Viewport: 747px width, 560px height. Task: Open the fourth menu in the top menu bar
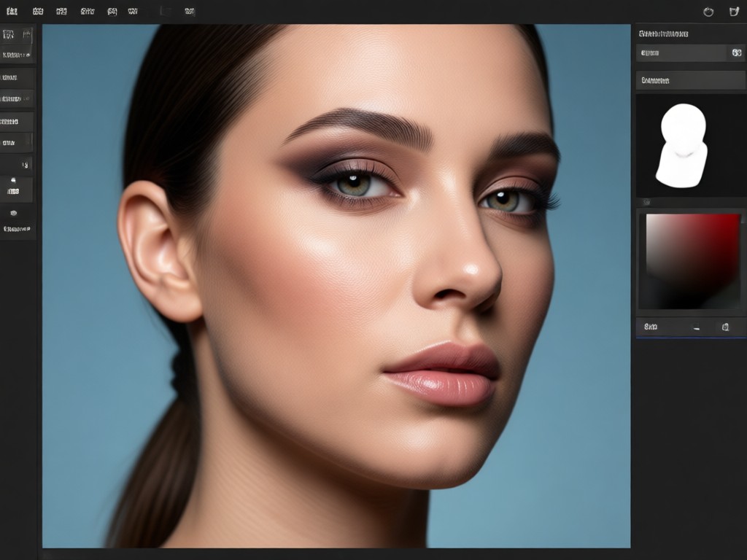click(x=88, y=12)
